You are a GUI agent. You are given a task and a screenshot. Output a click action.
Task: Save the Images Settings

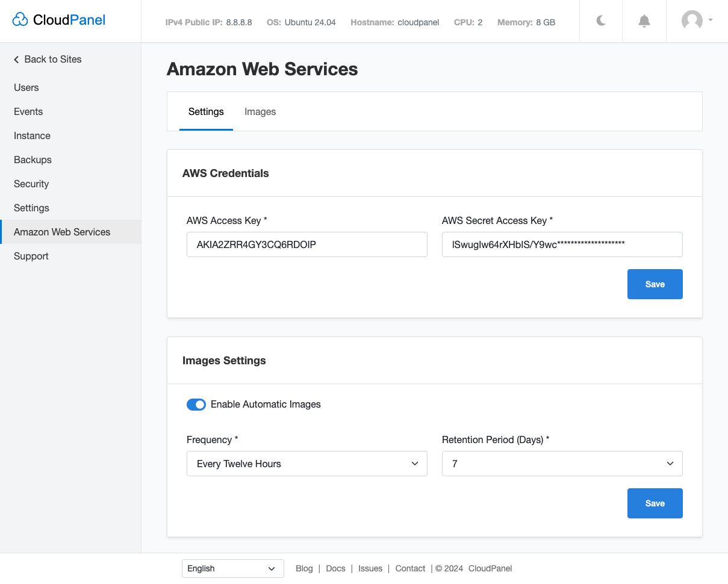click(x=655, y=503)
